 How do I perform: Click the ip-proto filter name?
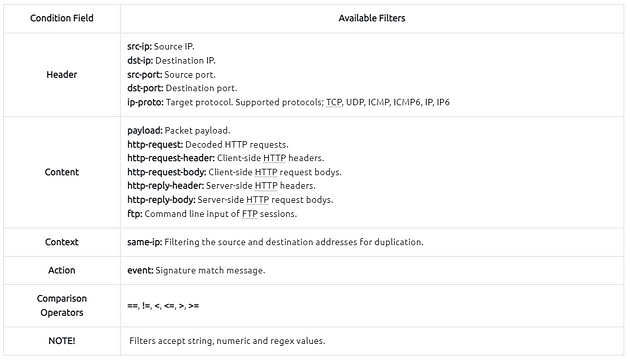[145, 102]
